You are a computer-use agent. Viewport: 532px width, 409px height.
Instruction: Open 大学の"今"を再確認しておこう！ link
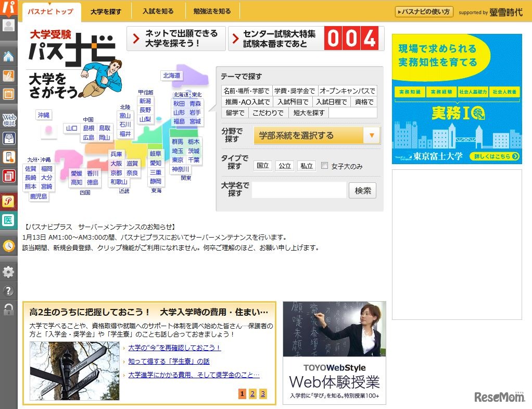click(174, 348)
